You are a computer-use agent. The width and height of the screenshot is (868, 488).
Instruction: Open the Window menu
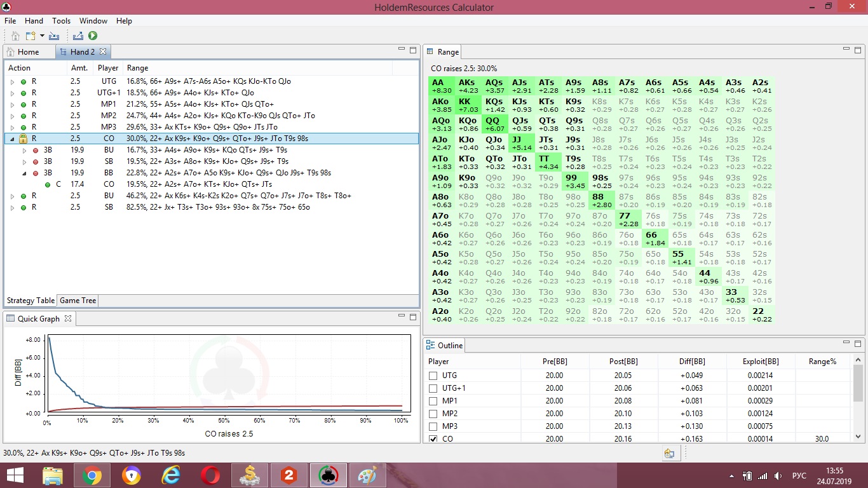point(93,20)
